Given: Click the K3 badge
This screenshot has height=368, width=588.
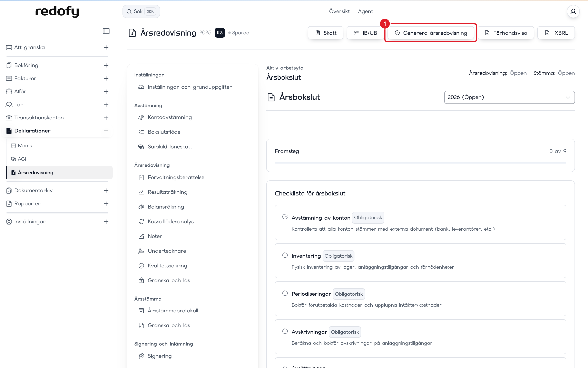Looking at the screenshot, I should tap(220, 33).
